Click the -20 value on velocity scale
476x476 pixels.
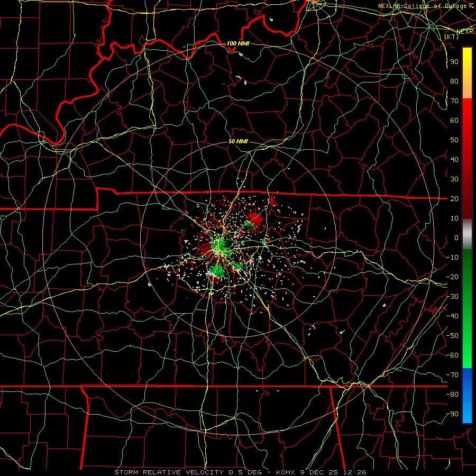(x=452, y=277)
